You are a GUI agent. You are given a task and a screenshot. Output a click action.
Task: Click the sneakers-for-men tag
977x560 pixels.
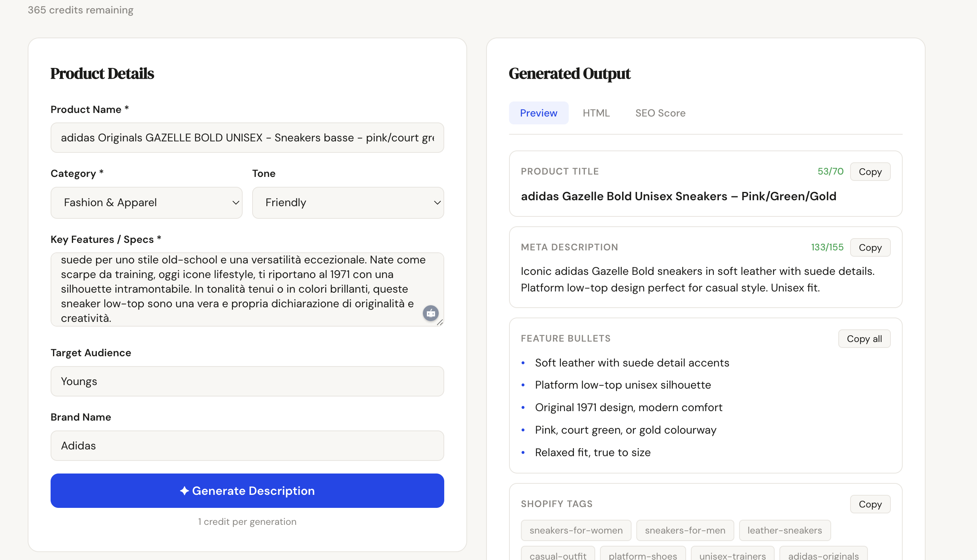coord(685,530)
